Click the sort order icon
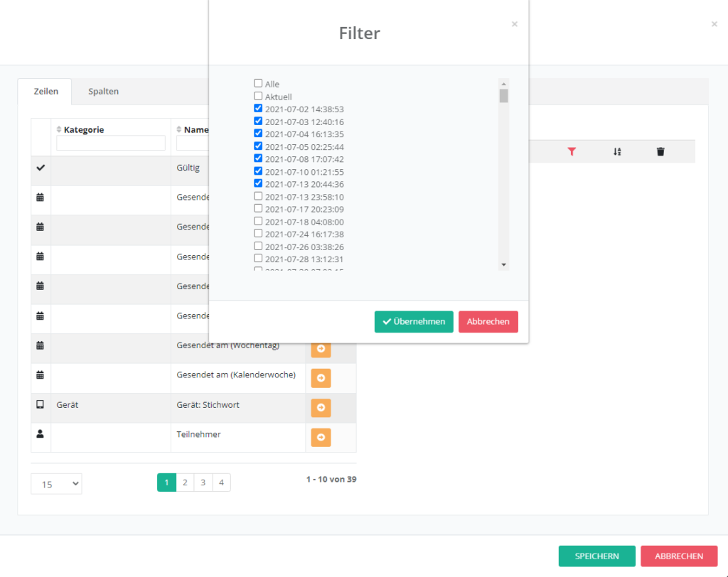 click(617, 151)
